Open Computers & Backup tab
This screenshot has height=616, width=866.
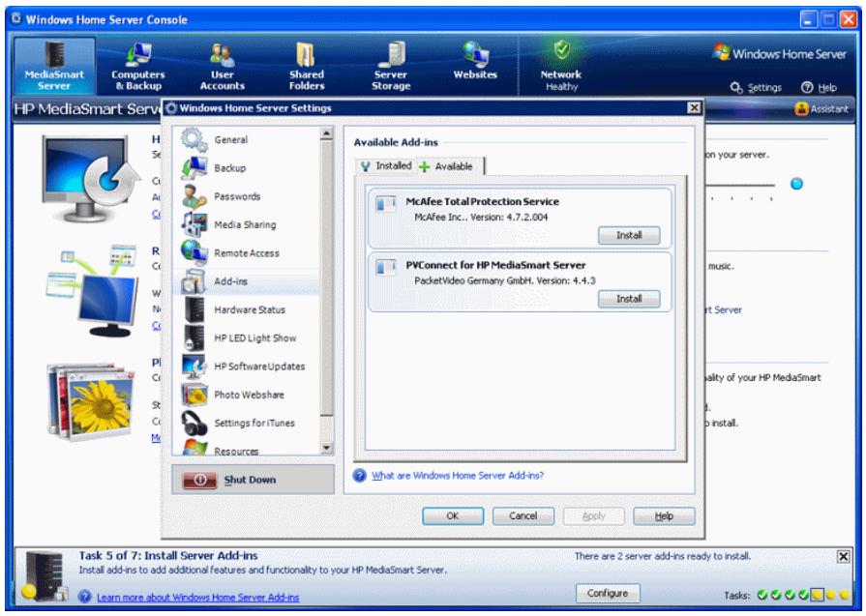(138, 66)
